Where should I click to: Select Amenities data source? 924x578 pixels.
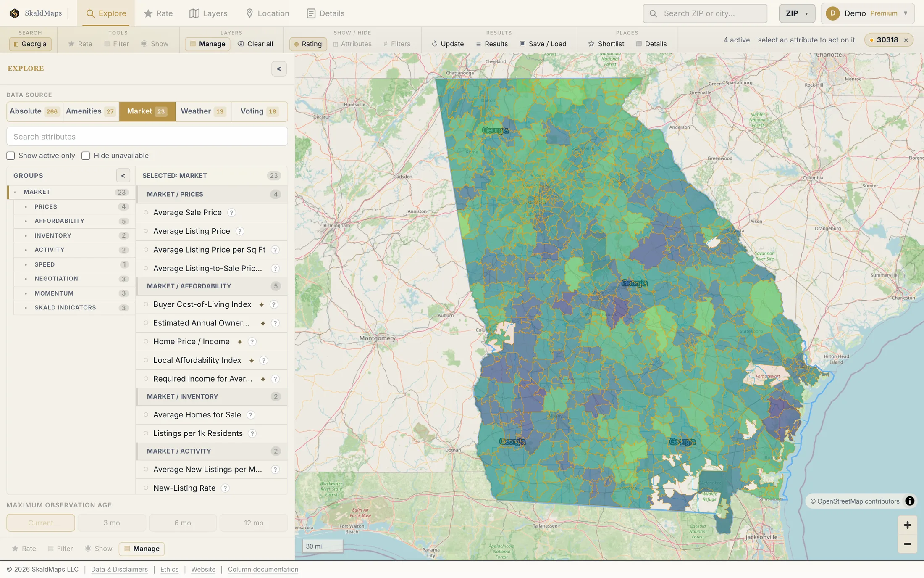tap(91, 111)
